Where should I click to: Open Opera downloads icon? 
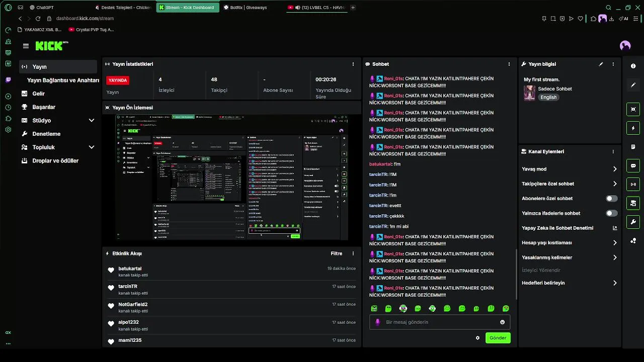pos(611,19)
